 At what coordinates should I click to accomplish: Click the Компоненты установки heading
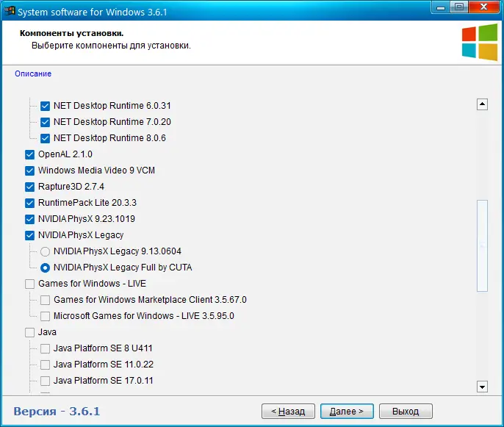click(72, 33)
